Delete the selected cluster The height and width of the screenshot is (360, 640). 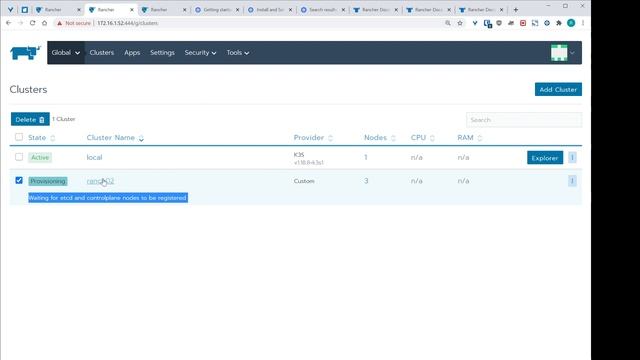[30, 119]
